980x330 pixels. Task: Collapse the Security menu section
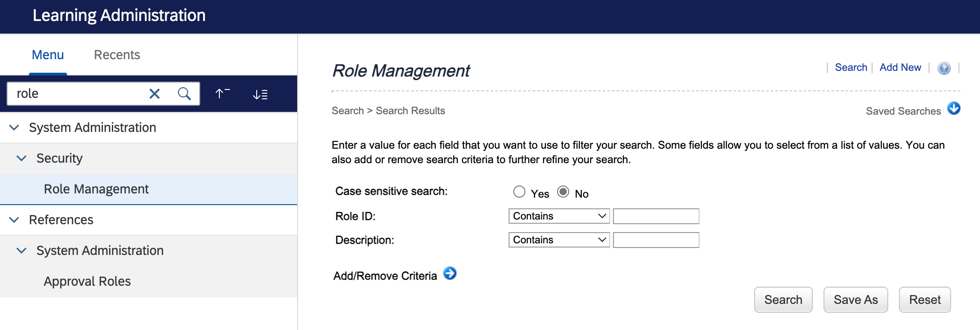21,158
